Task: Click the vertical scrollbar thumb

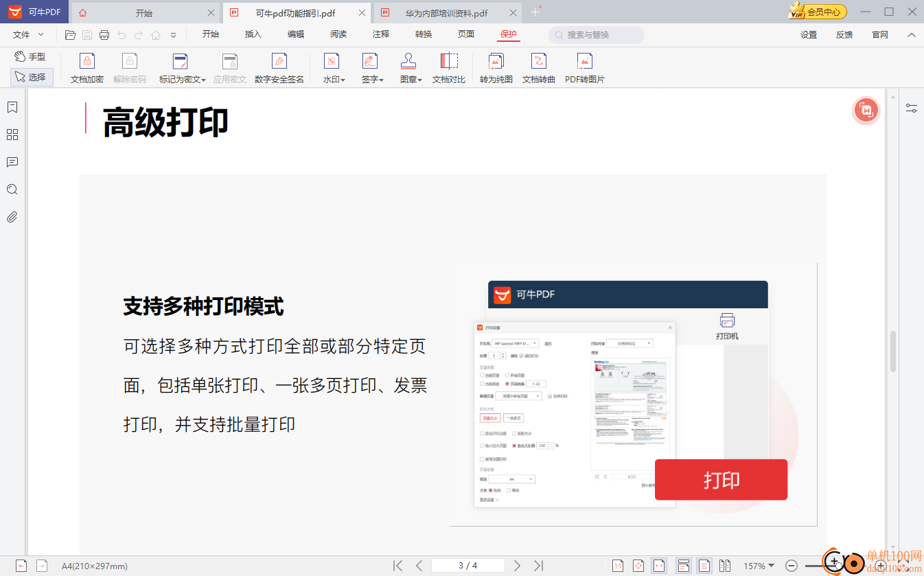Action: [x=893, y=352]
